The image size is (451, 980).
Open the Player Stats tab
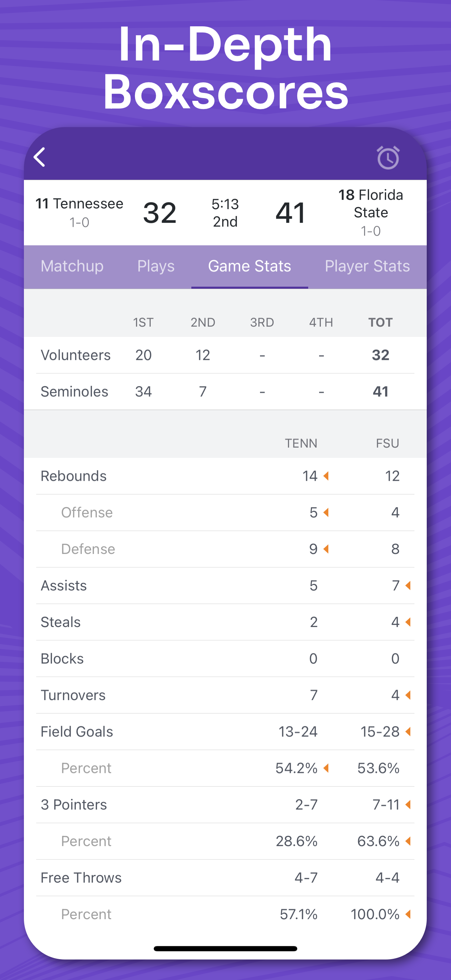pyautogui.click(x=367, y=266)
